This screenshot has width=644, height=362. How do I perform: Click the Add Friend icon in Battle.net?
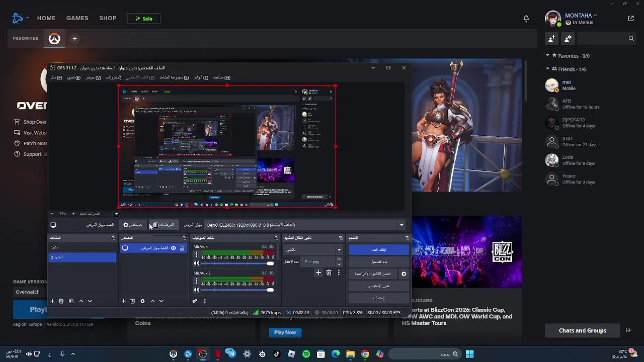pyautogui.click(x=552, y=38)
